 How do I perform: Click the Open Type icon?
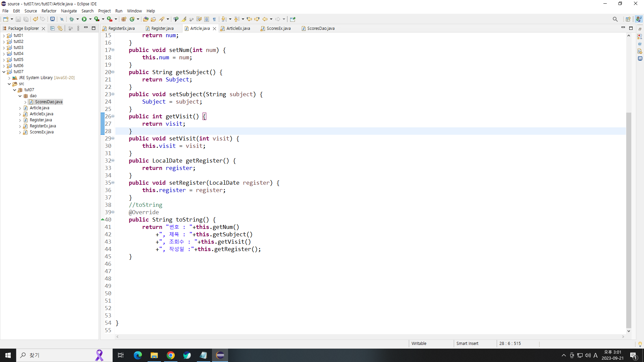(x=146, y=19)
